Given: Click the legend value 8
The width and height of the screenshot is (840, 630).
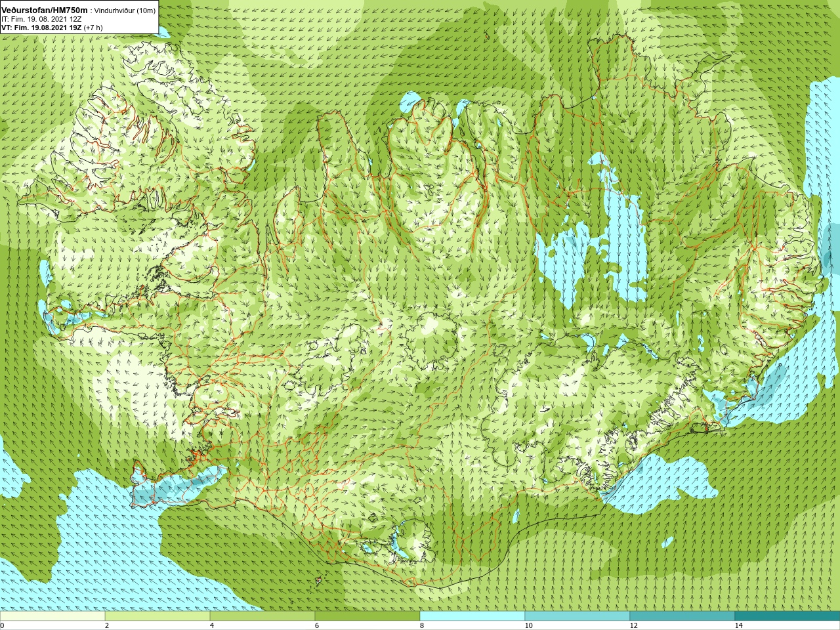Looking at the screenshot, I should pos(421,625).
